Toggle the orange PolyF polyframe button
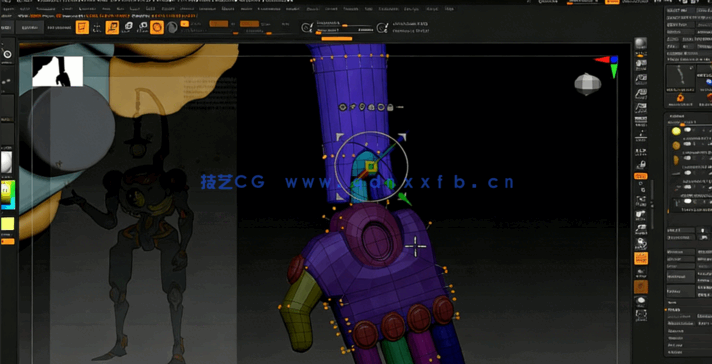Screen dimensions: 712x364 coord(641,258)
